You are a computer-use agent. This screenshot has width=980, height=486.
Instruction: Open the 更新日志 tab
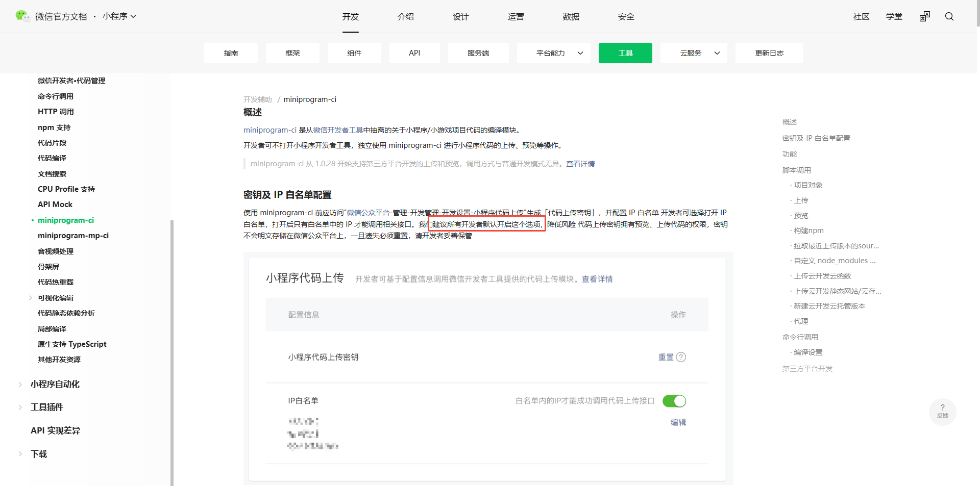click(x=769, y=53)
